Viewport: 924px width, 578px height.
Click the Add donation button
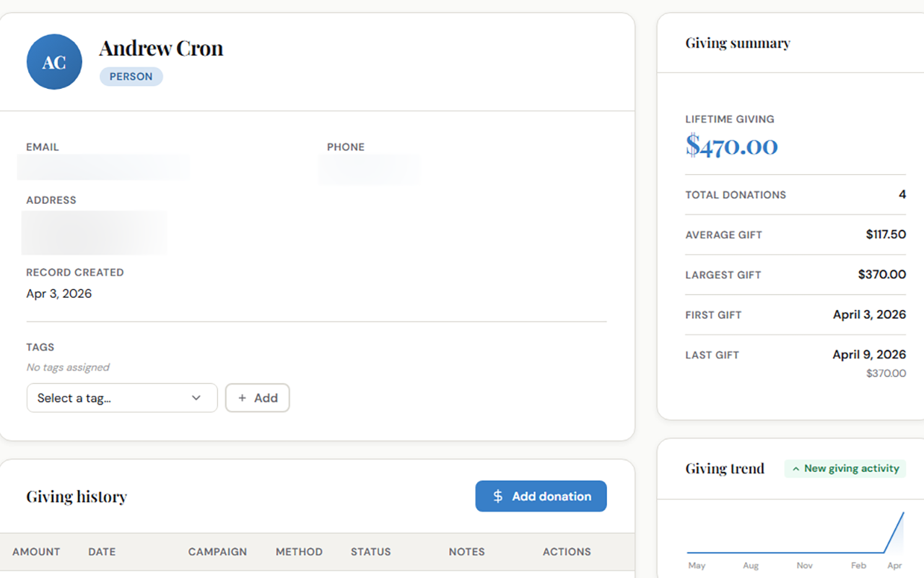[x=541, y=496]
